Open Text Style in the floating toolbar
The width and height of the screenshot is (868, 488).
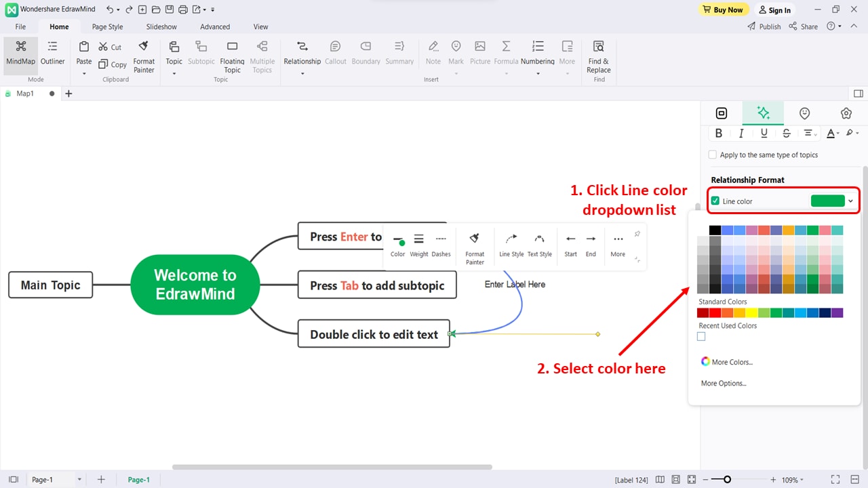[x=540, y=245]
